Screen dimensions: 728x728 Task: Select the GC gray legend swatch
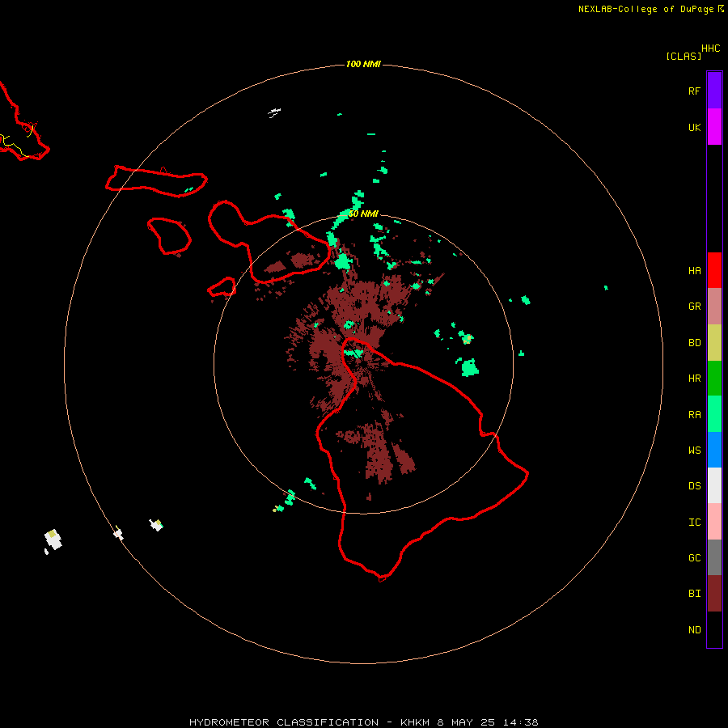[x=714, y=557]
